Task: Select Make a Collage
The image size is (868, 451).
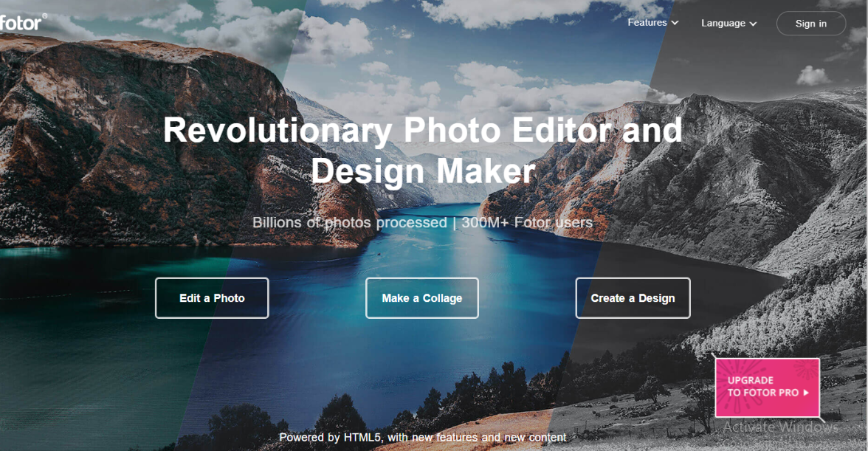Action: [422, 297]
